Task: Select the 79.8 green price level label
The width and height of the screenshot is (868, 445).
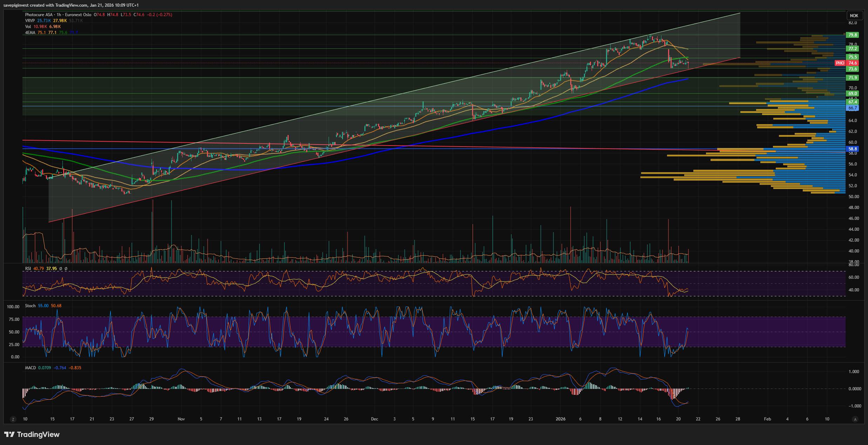Action: coord(853,35)
